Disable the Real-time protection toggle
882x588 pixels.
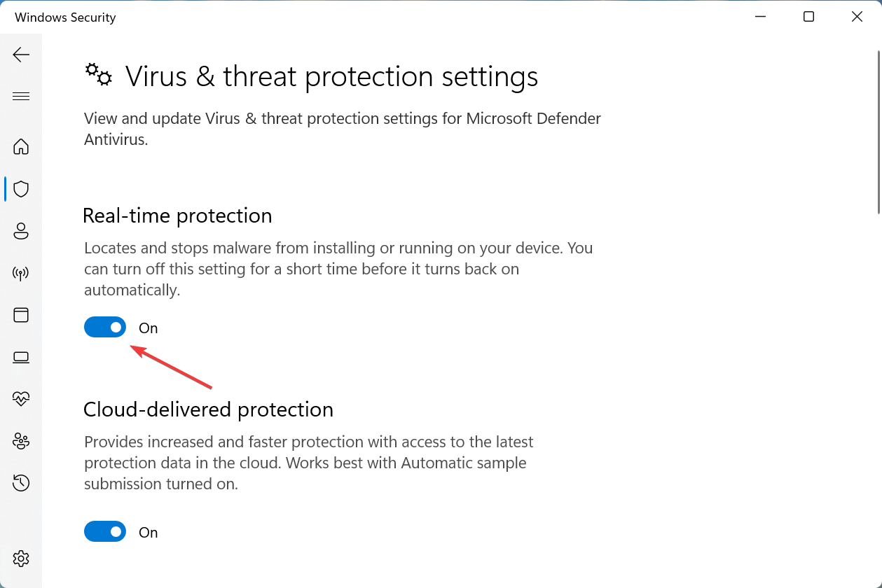(x=104, y=327)
